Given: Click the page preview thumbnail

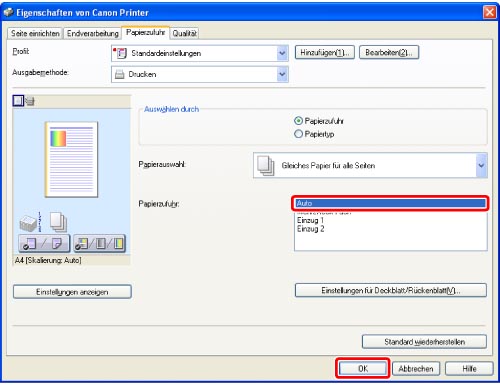Looking at the screenshot, I should (x=72, y=159).
